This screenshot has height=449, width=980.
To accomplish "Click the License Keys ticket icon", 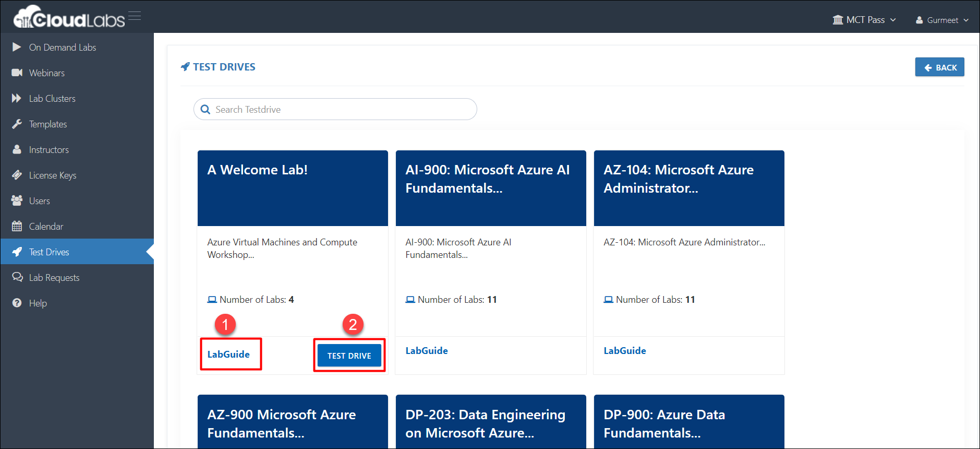I will [17, 175].
